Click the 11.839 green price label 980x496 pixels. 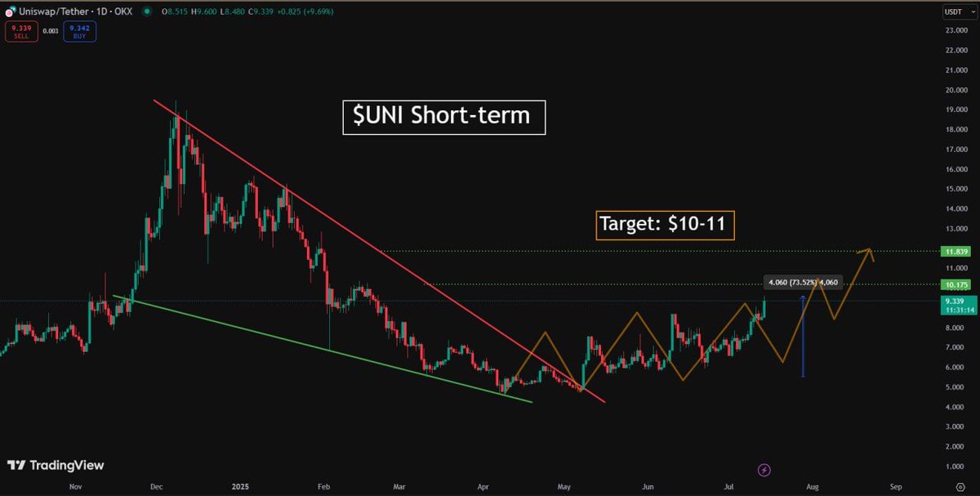click(x=955, y=251)
